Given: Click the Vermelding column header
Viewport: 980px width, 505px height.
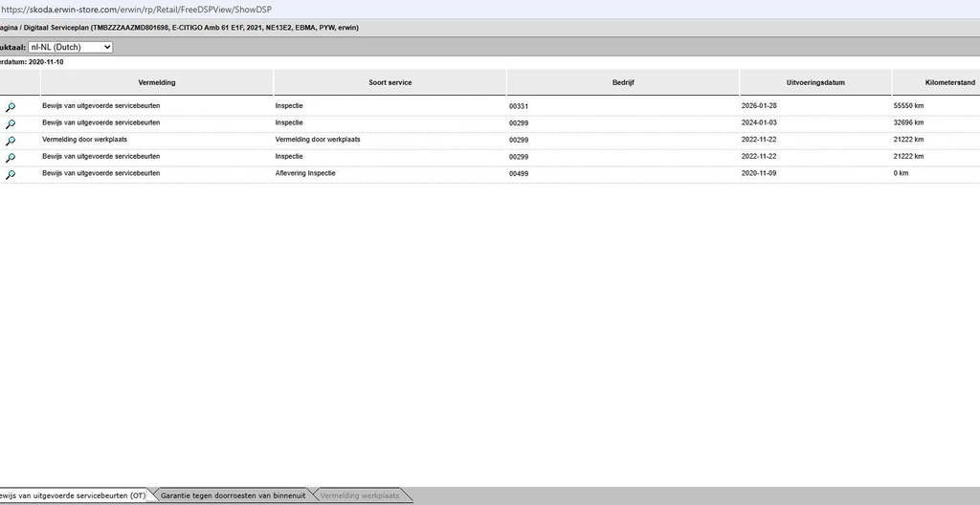Looking at the screenshot, I should pyautogui.click(x=157, y=83).
